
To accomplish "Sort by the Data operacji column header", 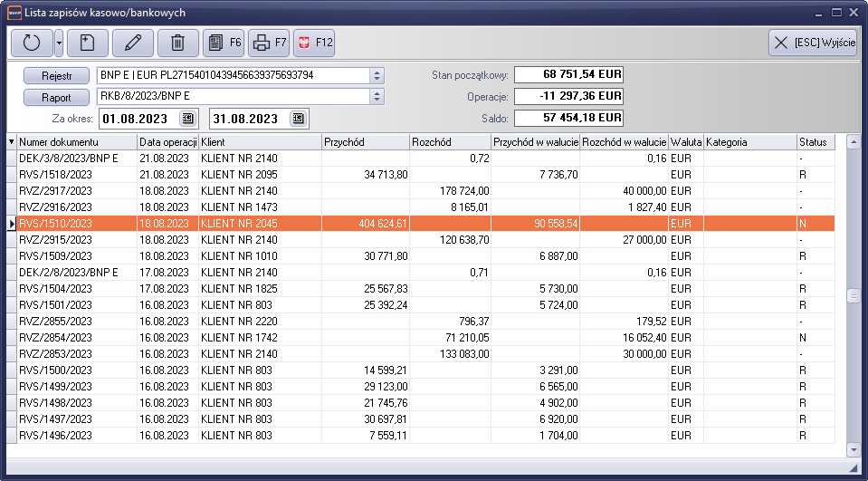I will [x=167, y=142].
